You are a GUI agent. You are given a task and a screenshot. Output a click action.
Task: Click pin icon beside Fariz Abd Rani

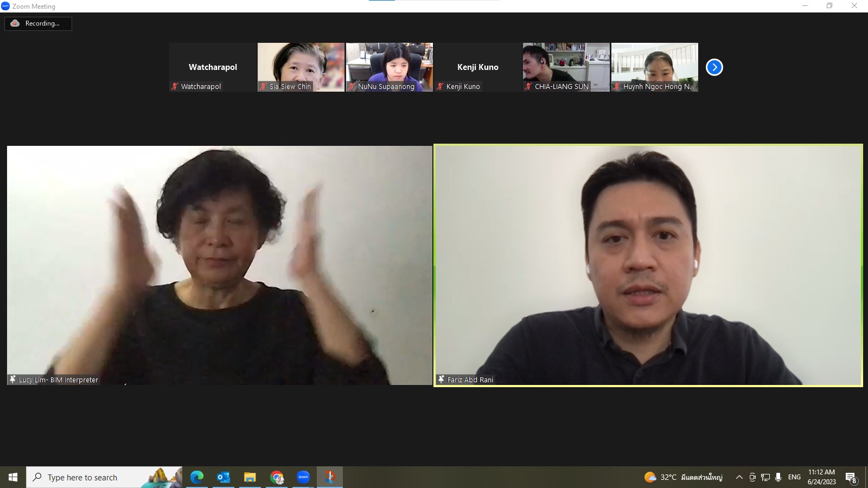click(x=441, y=380)
